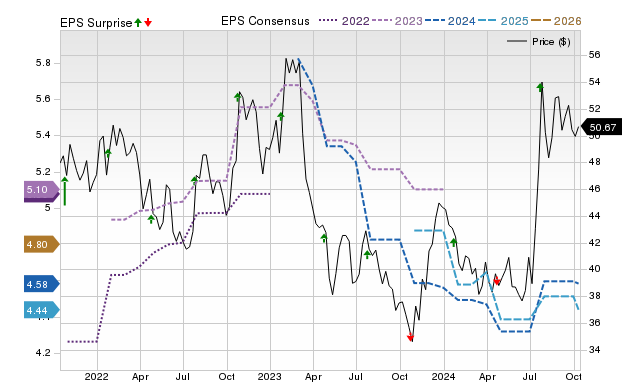Click the 2022 label on the time axis
Viewport: 640px width, 382px height.
tap(96, 376)
